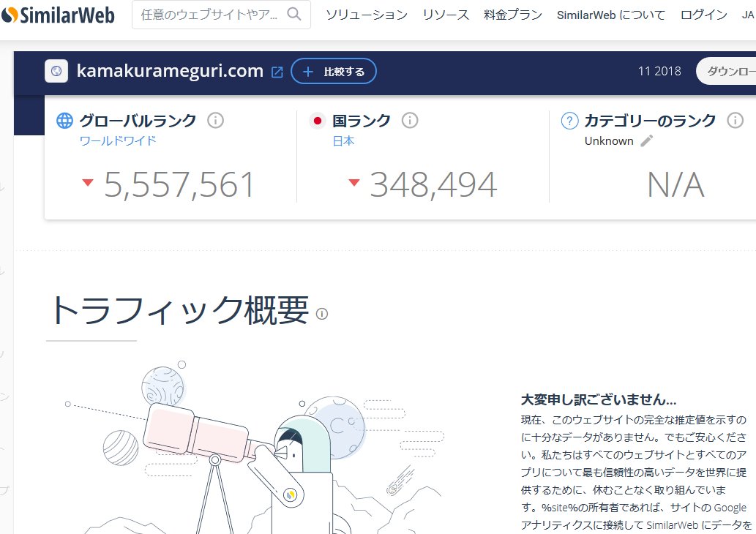
Task: Click the country rank value 348,494
Action: click(433, 184)
